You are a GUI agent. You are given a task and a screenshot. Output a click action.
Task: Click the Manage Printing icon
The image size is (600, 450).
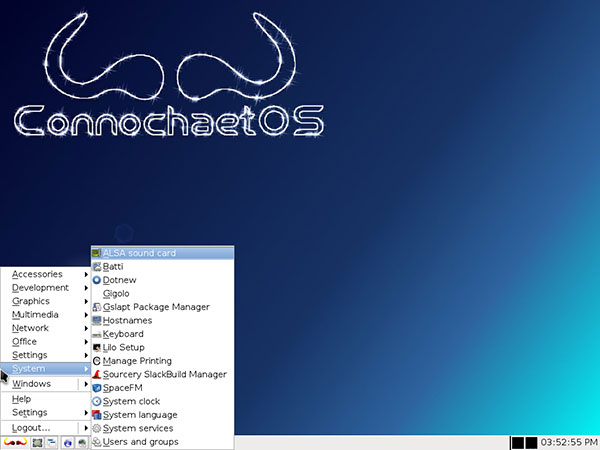click(x=97, y=361)
